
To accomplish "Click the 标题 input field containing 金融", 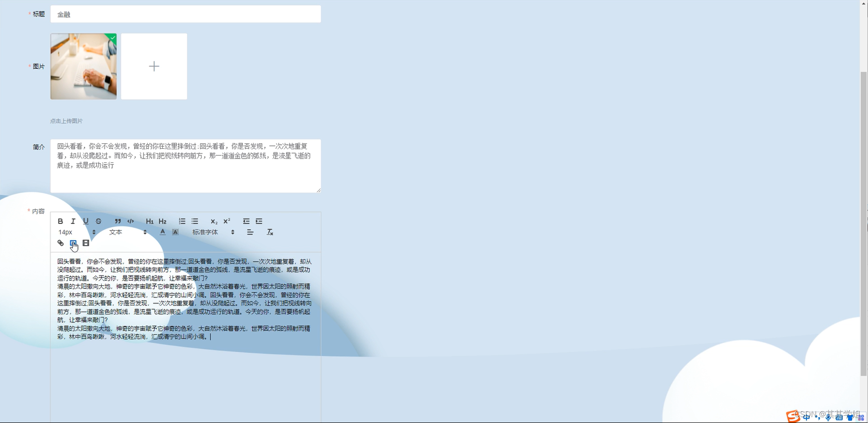I will 186,14.
